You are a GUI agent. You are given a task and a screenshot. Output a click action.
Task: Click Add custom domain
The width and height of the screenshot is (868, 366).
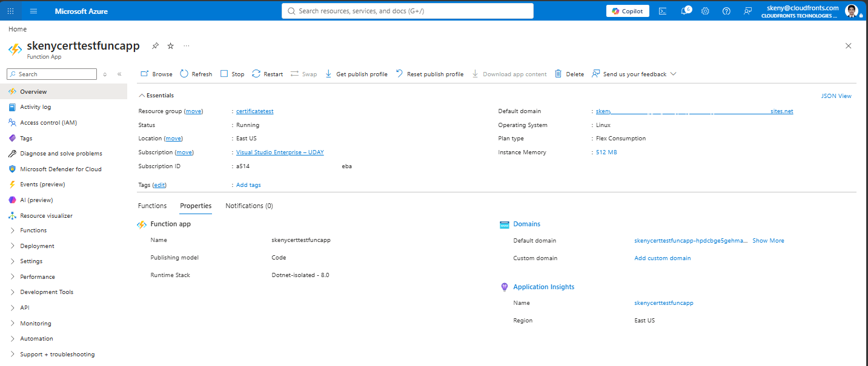click(x=662, y=258)
